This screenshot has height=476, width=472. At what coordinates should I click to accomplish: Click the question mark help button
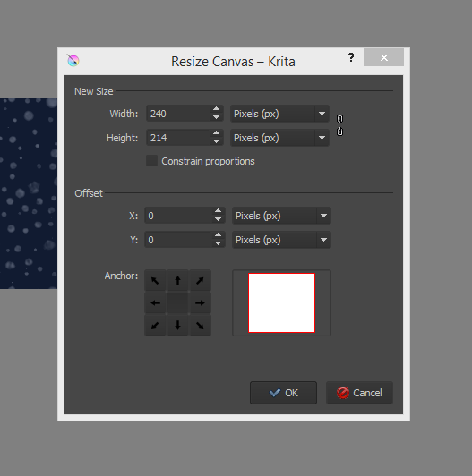351,57
